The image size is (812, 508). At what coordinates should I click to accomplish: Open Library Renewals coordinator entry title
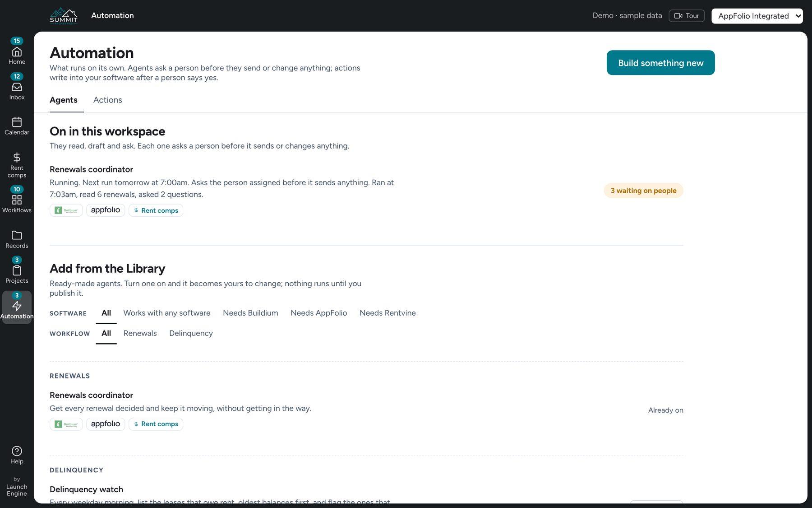click(91, 395)
